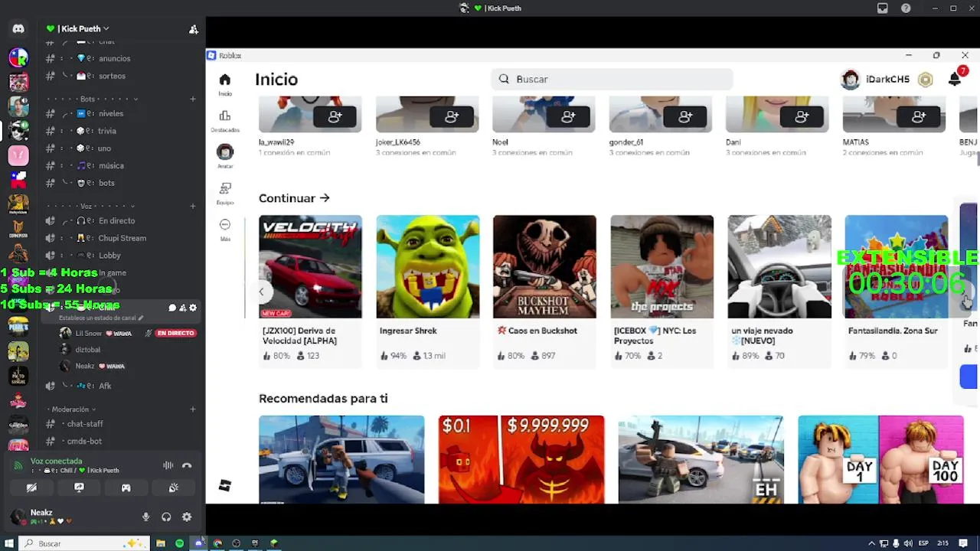Create a channel in Voz category

(193, 206)
